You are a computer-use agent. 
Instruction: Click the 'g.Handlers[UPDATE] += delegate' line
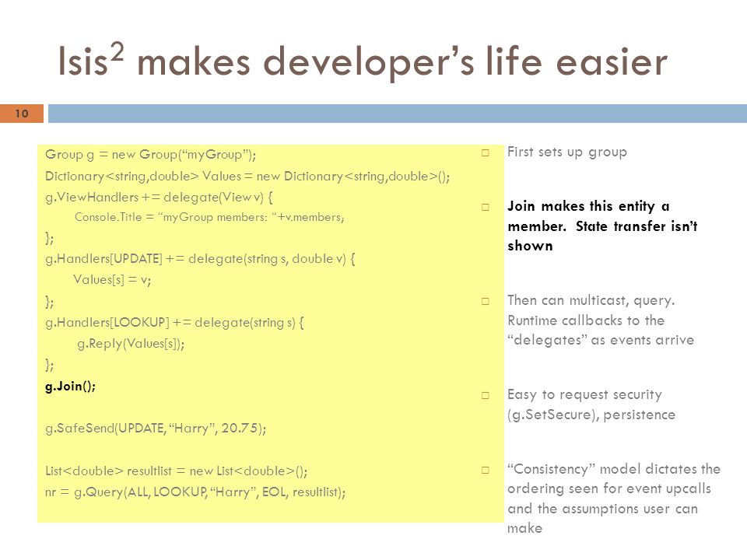pos(200,259)
